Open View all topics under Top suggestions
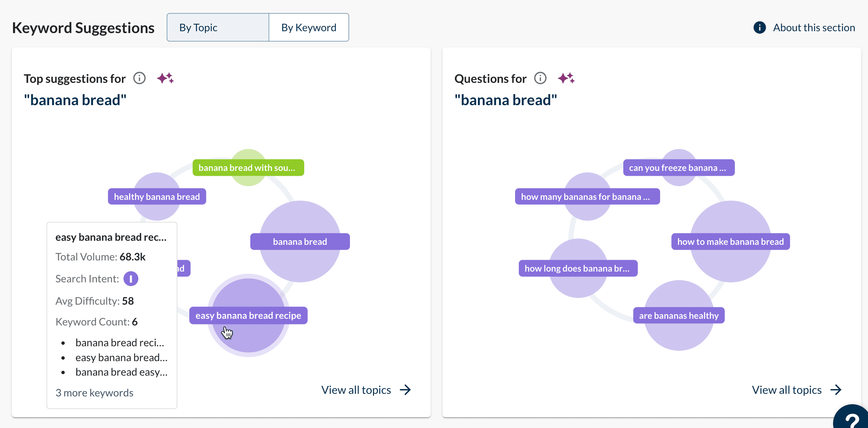Viewport: 868px width, 428px height. (356, 390)
